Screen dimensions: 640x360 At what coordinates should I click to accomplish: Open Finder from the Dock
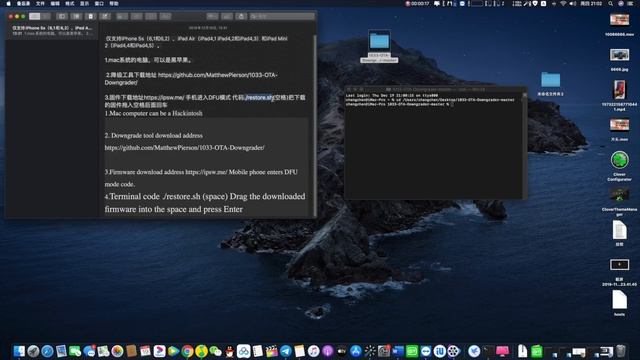[19, 351]
